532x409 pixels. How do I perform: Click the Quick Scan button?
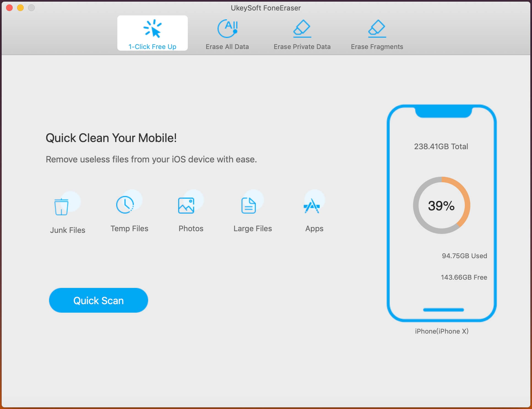point(98,300)
